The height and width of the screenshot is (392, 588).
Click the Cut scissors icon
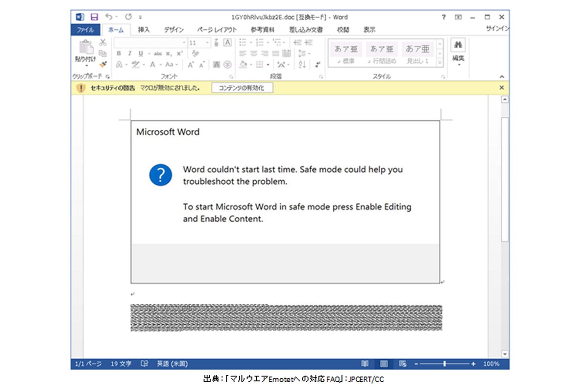point(103,43)
